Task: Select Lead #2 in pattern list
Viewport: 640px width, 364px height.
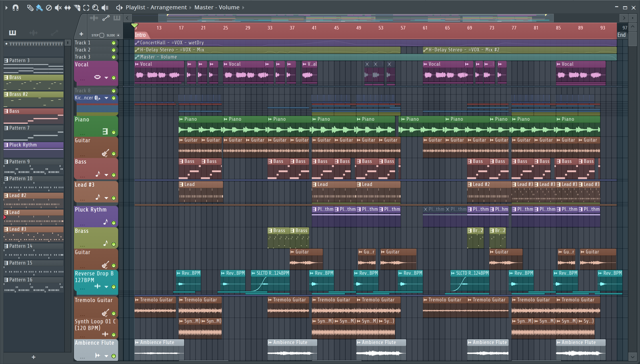Action: click(x=34, y=196)
